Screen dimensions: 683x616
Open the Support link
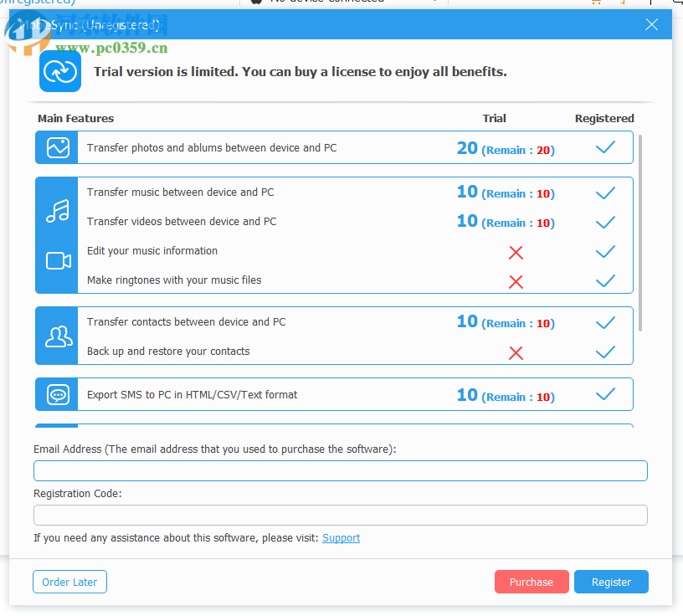[341, 538]
